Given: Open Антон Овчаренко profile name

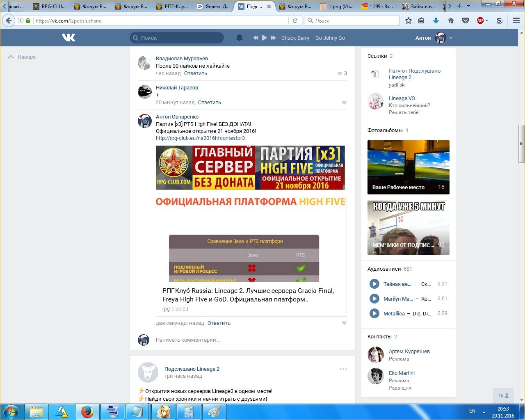Looking at the screenshot, I should pyautogui.click(x=177, y=117).
